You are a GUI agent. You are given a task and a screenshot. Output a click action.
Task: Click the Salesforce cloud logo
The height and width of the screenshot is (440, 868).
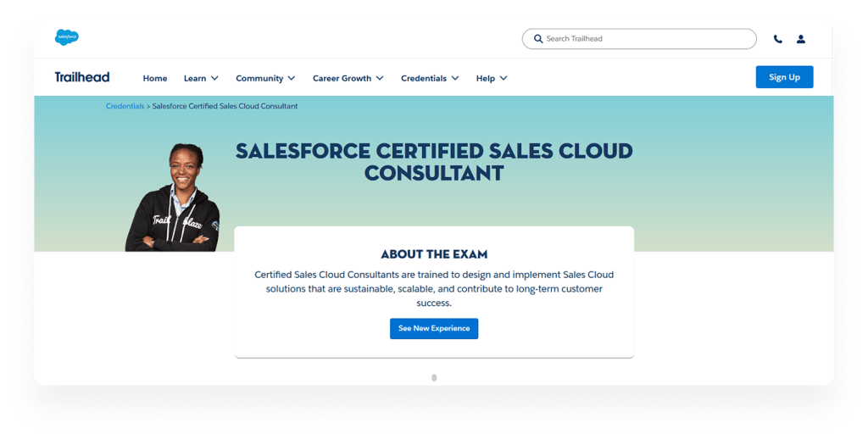67,37
